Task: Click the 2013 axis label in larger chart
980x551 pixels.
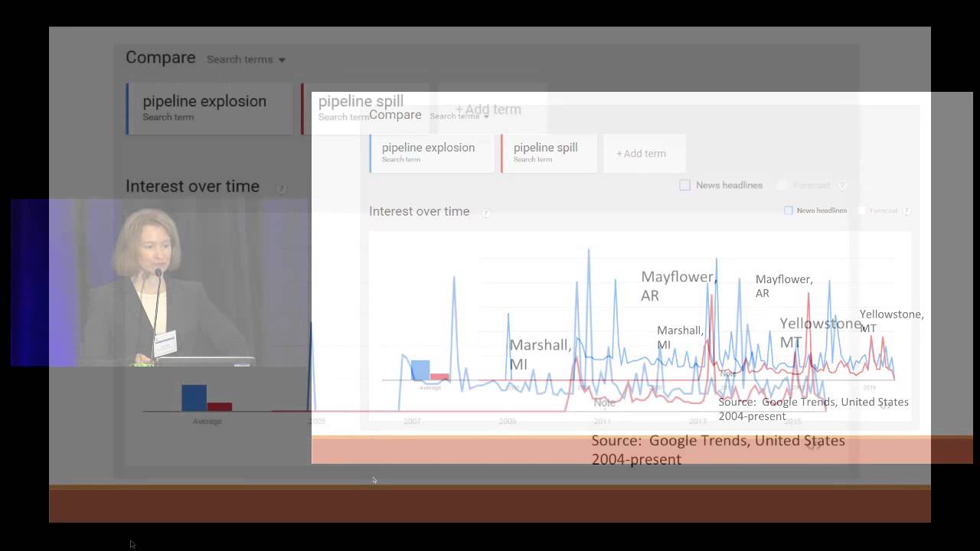Action: pos(697,422)
